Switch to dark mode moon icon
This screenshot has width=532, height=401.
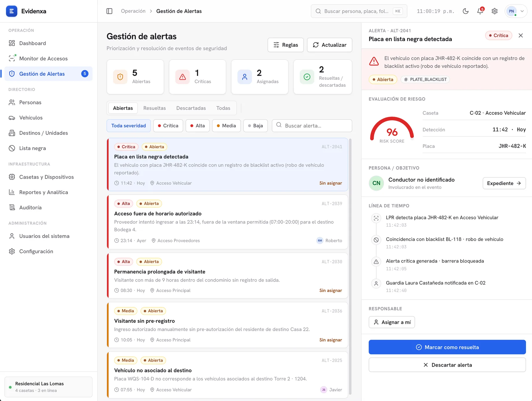point(465,11)
